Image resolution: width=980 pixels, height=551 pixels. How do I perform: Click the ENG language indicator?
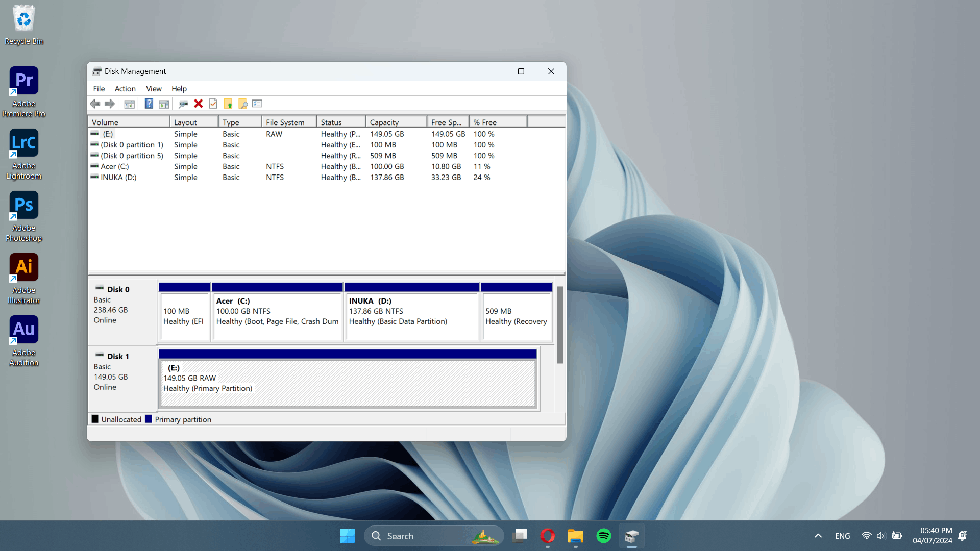(843, 536)
